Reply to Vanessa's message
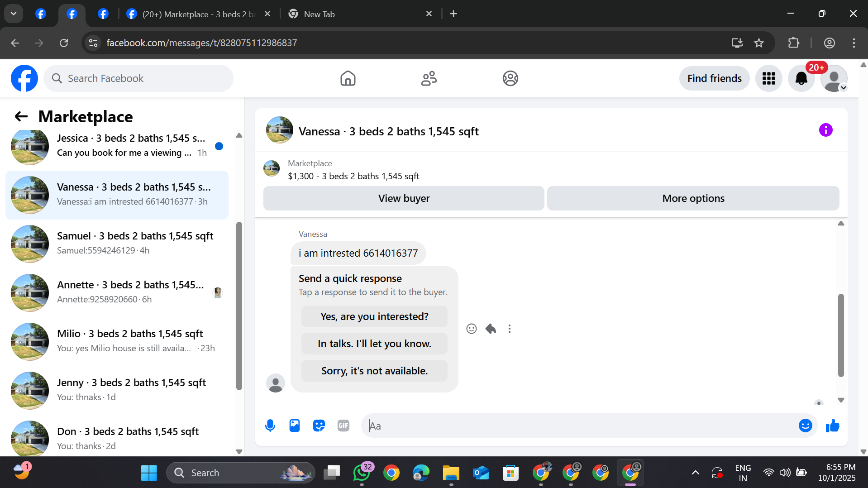Screen dimensions: 868x488 491,329
